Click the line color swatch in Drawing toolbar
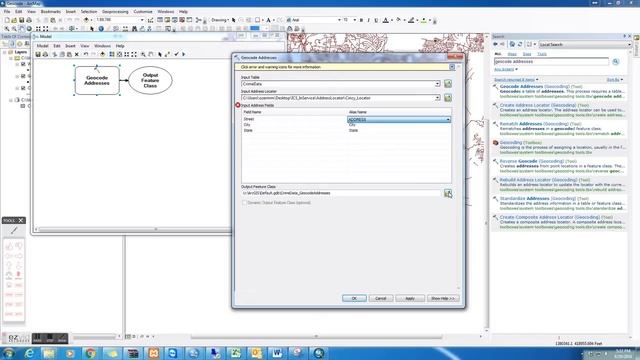 coord(411,20)
